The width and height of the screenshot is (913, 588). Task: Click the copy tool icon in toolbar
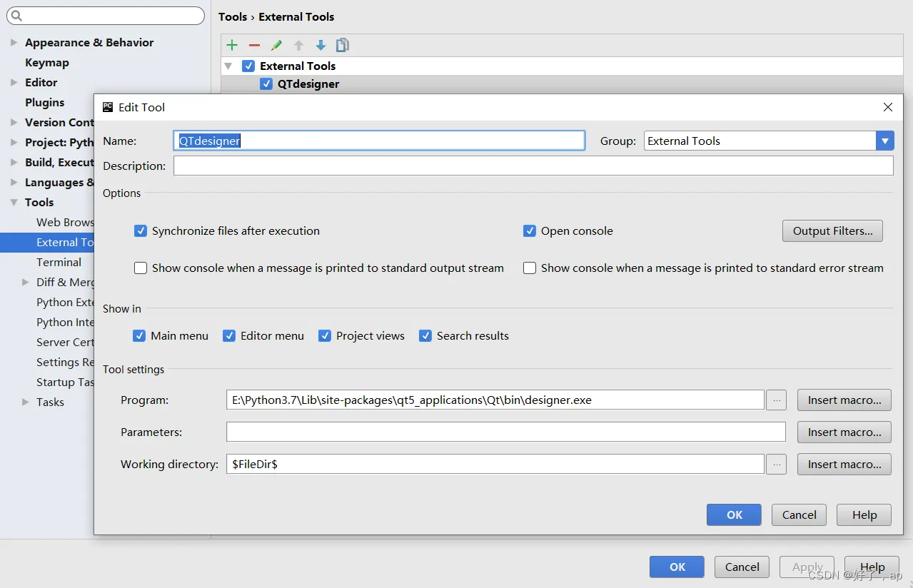343,46
